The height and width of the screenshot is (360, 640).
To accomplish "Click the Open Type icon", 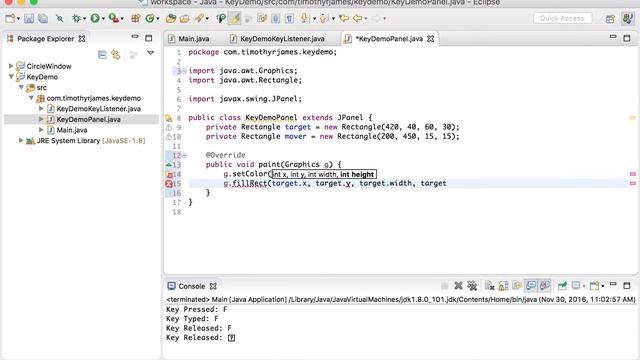I will (x=171, y=18).
